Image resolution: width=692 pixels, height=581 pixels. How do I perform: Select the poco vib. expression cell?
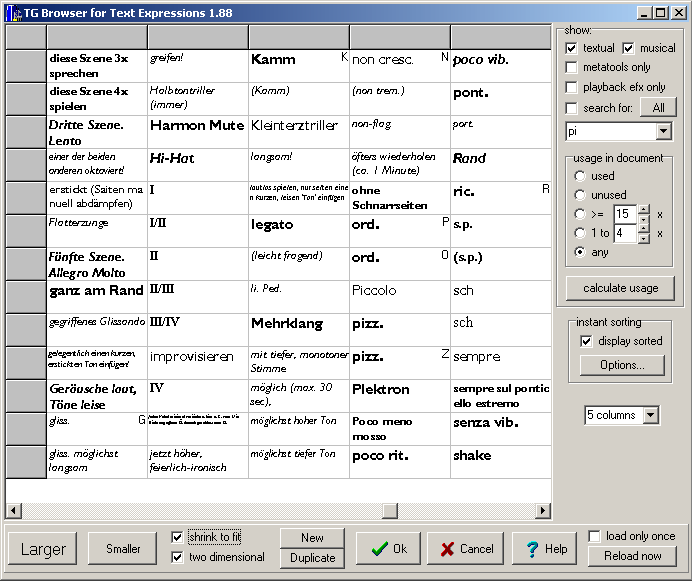[x=501, y=66]
